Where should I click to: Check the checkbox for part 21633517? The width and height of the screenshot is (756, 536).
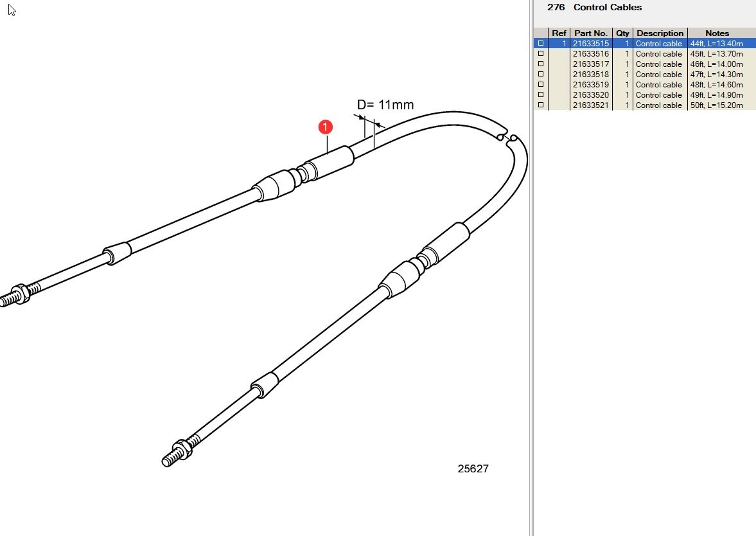[541, 64]
